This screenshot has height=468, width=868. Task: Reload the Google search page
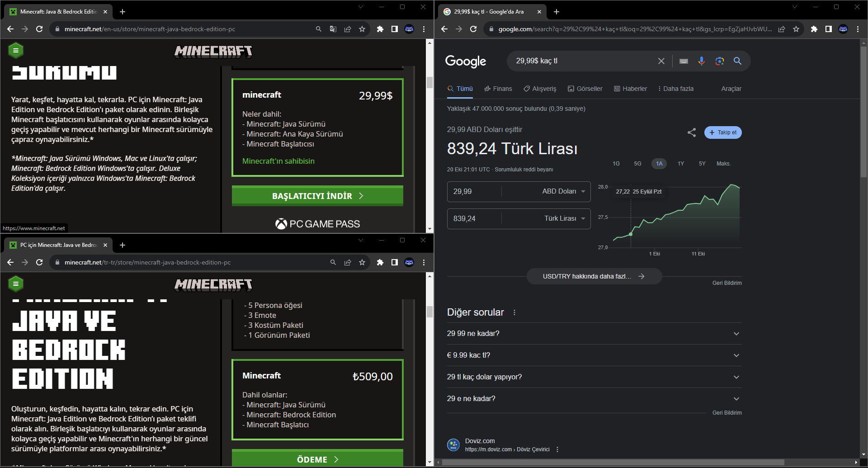coord(473,29)
